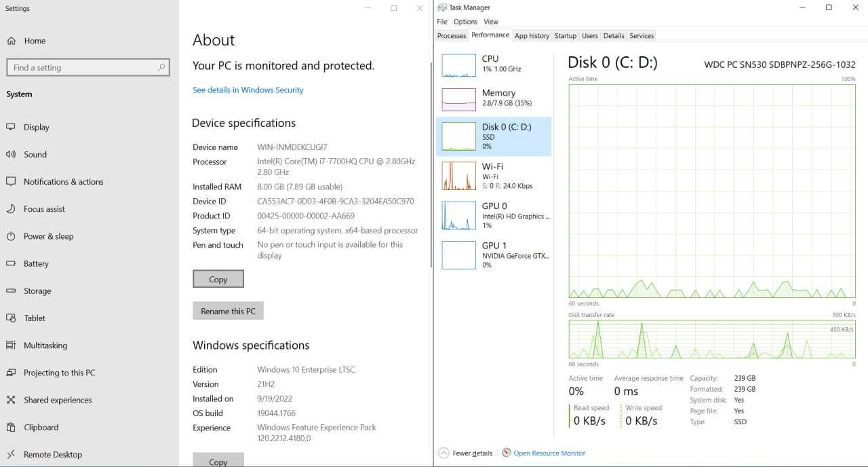The width and height of the screenshot is (868, 467).
Task: Click the Home icon in Settings
Action: (11, 41)
